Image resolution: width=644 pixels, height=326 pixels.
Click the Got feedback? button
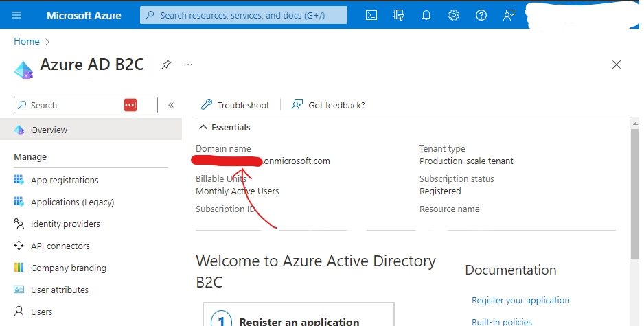coord(328,105)
